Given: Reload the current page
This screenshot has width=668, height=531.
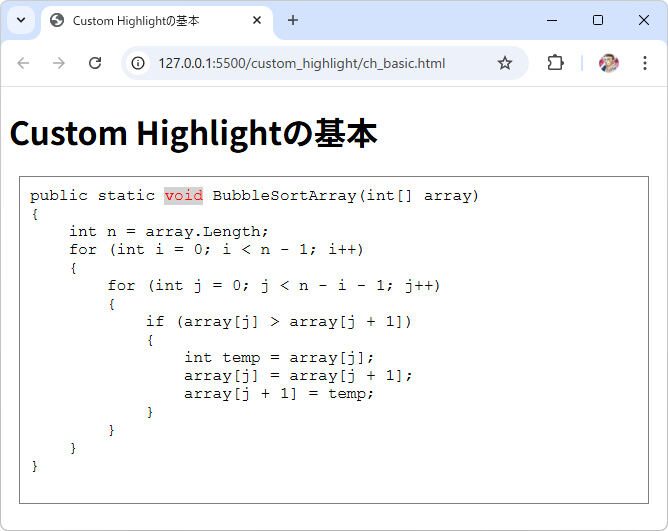Looking at the screenshot, I should pos(95,63).
